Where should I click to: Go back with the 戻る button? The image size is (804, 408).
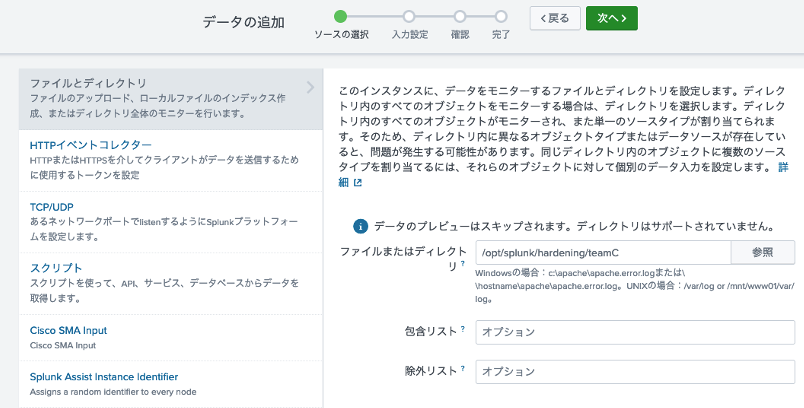point(555,18)
